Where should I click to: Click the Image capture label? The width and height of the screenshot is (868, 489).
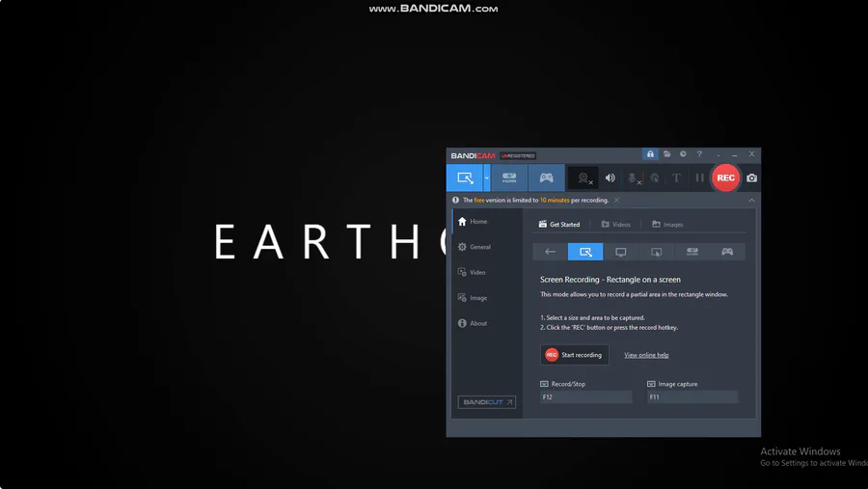pos(678,384)
